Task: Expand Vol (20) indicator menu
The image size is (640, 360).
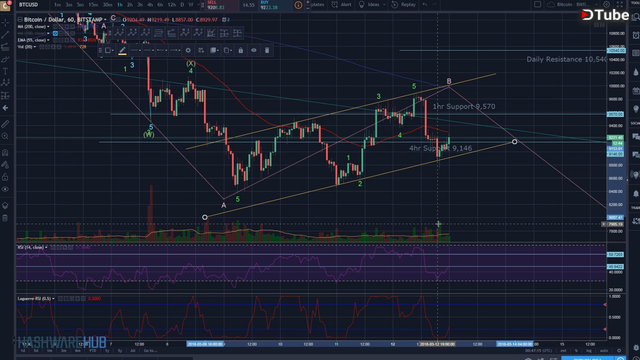Action: pos(35,47)
